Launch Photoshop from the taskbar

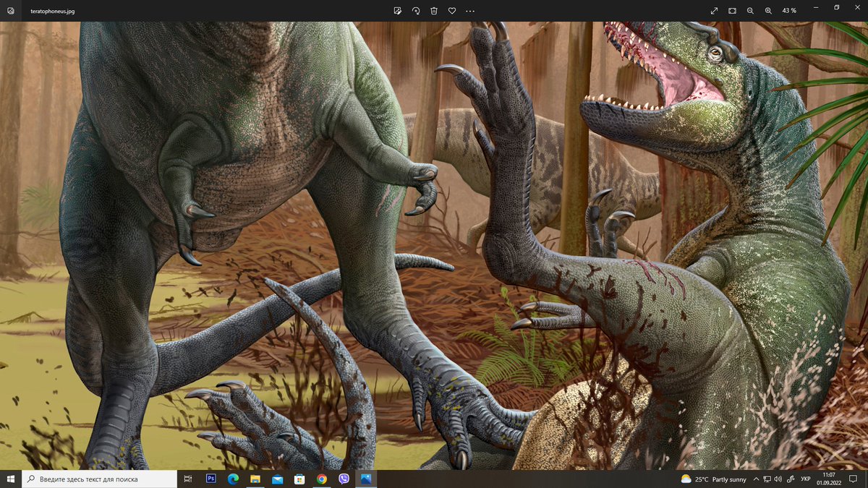tap(211, 479)
